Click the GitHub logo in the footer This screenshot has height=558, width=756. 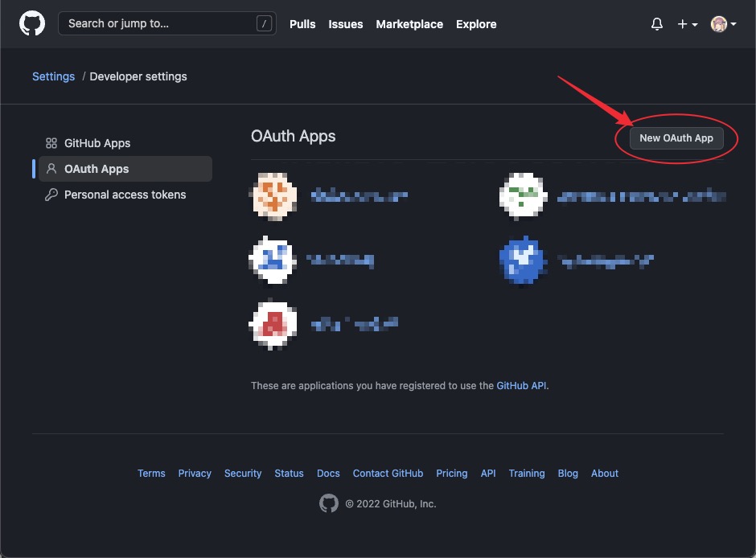(x=329, y=503)
